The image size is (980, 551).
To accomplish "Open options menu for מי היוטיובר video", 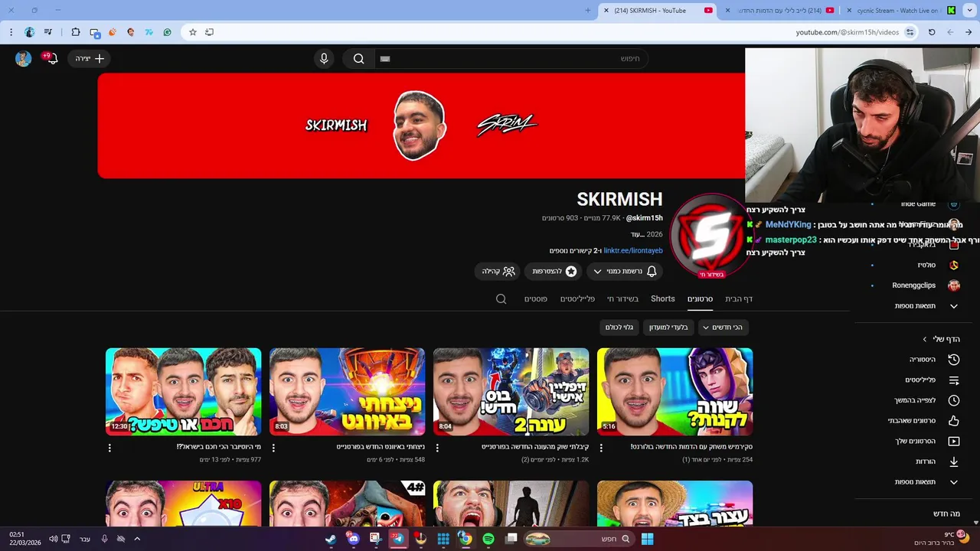I will 109,448.
